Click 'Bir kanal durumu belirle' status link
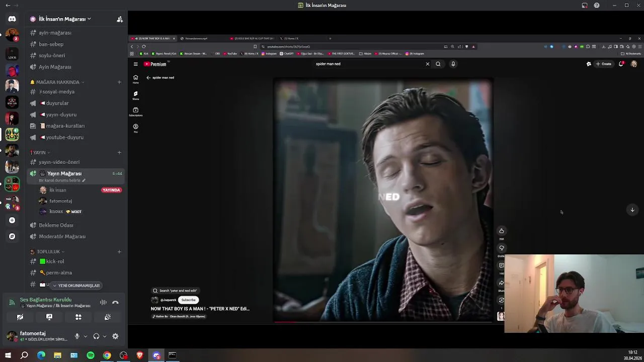This screenshot has width=644, height=362. tap(62, 180)
